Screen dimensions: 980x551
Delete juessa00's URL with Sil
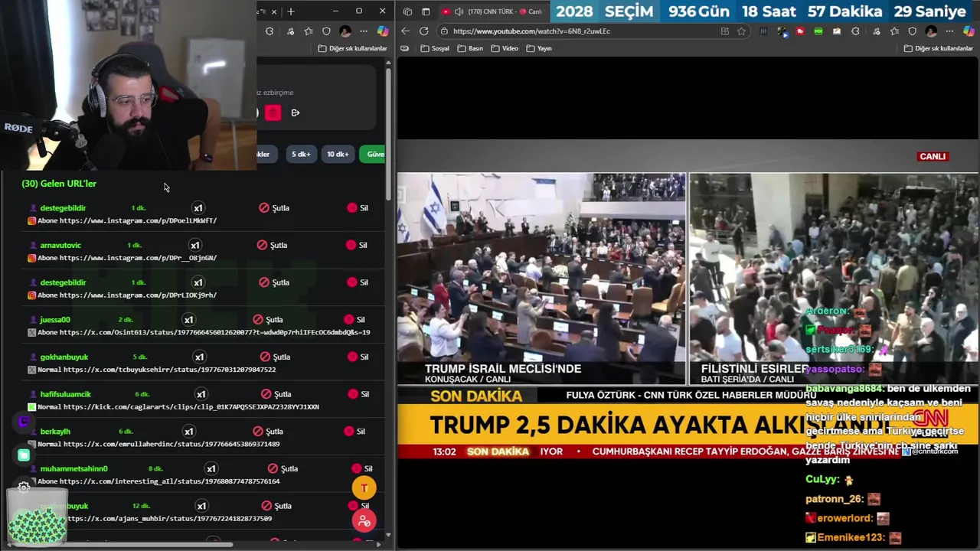(354, 320)
